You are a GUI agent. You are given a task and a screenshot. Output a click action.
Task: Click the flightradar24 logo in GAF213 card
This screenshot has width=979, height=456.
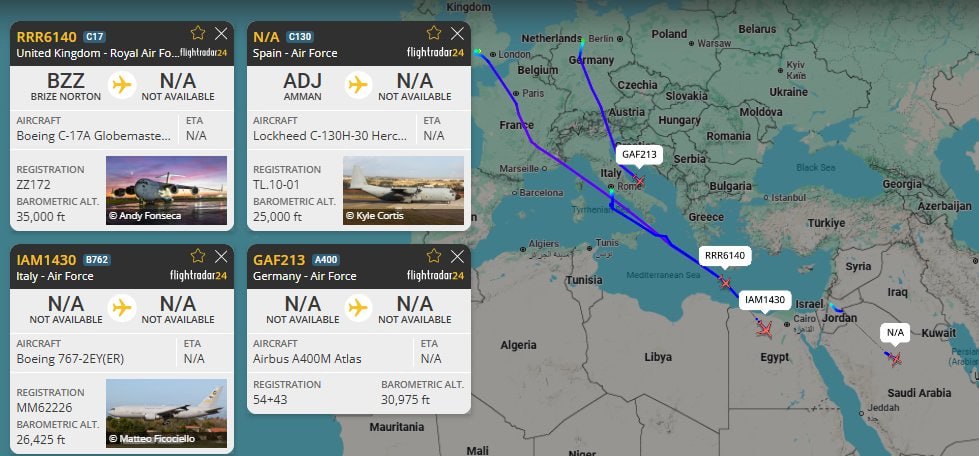coord(435,275)
